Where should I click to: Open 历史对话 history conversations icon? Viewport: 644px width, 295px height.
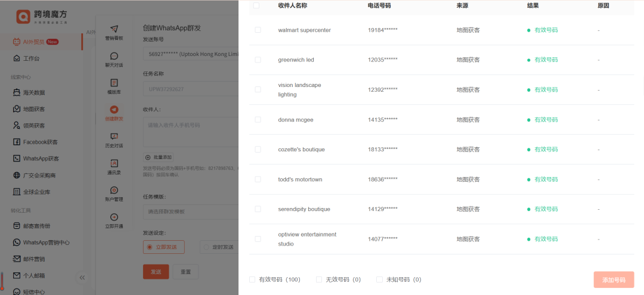click(114, 140)
